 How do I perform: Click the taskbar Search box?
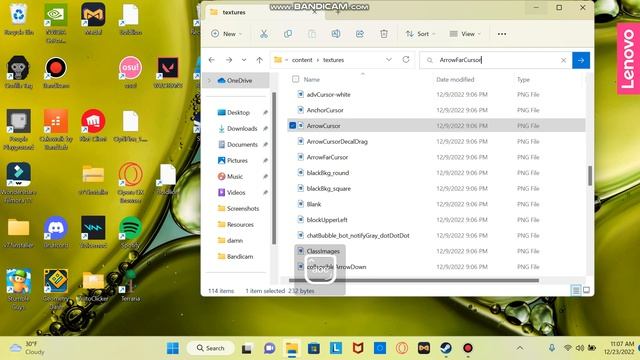coord(211,348)
